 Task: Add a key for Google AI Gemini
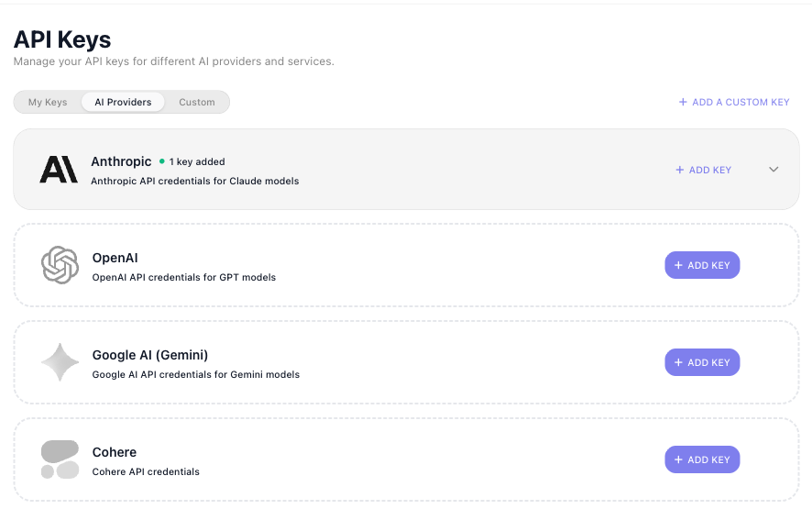click(x=702, y=362)
